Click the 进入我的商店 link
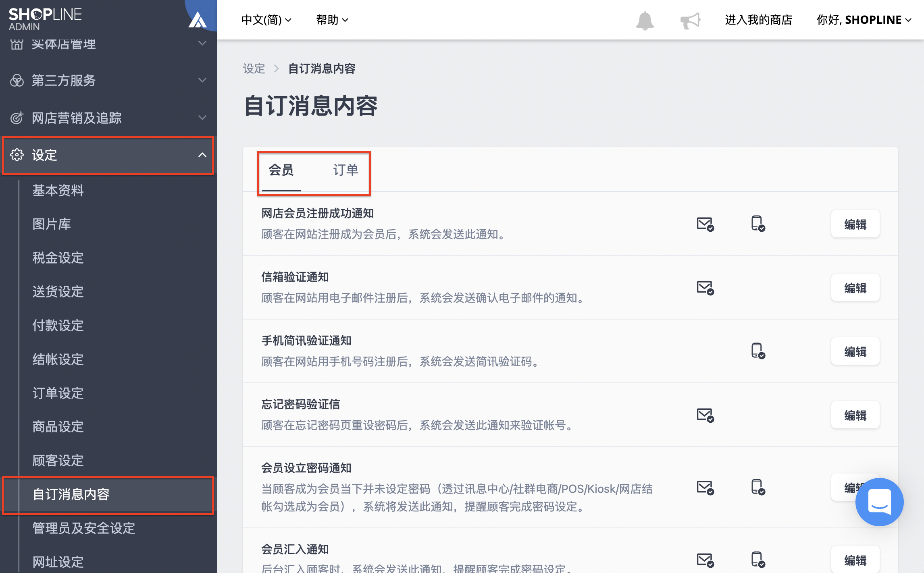Viewport: 924px width, 573px height. 758,20
